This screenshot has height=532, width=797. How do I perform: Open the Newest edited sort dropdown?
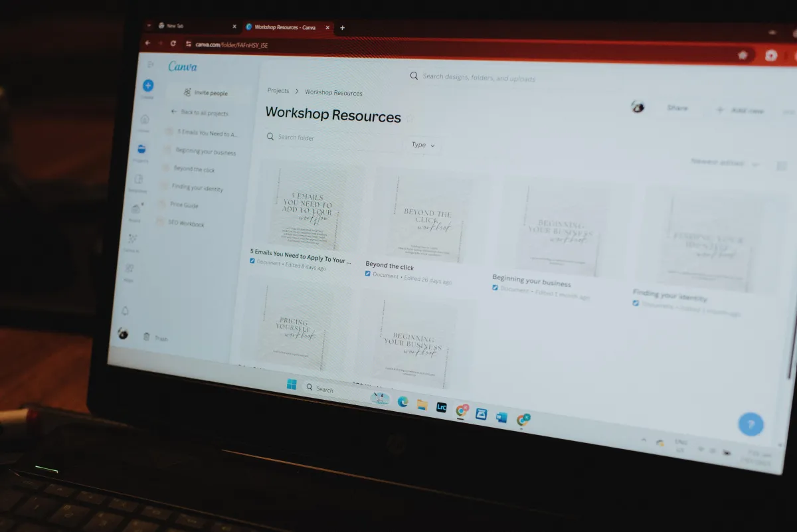[724, 162]
